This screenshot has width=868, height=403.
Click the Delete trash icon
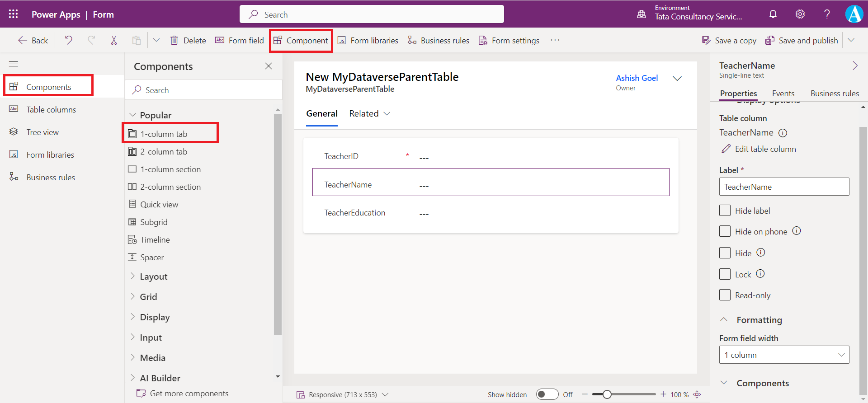174,40
